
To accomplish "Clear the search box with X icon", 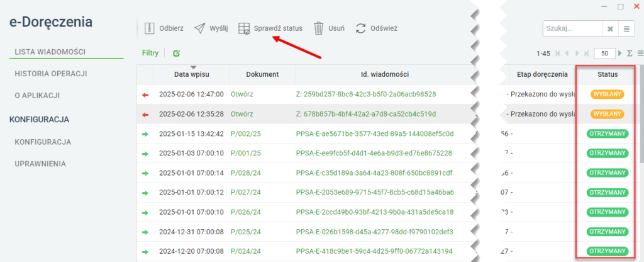I will click(610, 29).
